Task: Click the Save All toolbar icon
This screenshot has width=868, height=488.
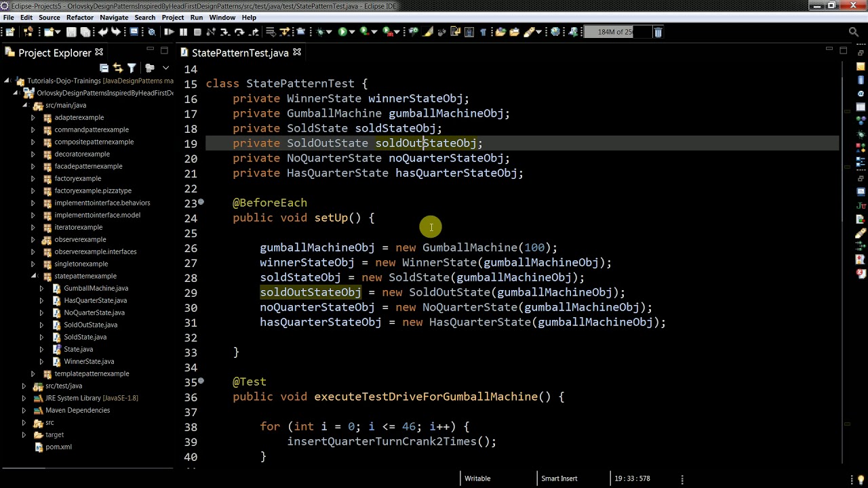Action: point(85,32)
